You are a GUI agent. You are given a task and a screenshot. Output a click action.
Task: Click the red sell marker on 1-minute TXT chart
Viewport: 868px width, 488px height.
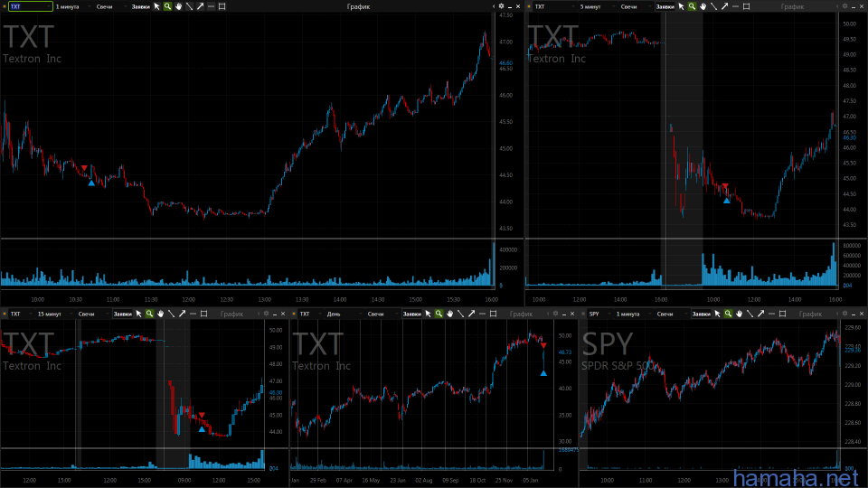pos(84,168)
